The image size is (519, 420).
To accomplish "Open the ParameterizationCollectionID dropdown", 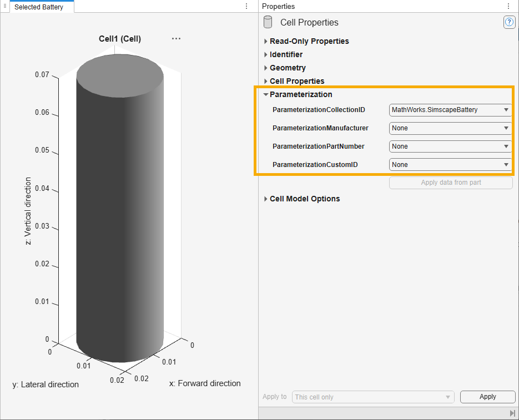I will point(451,110).
